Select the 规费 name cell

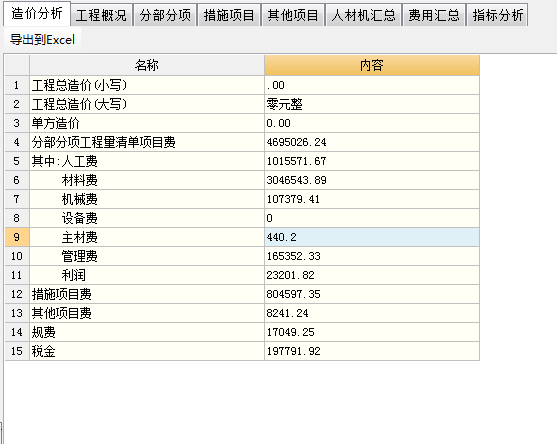click(x=147, y=332)
